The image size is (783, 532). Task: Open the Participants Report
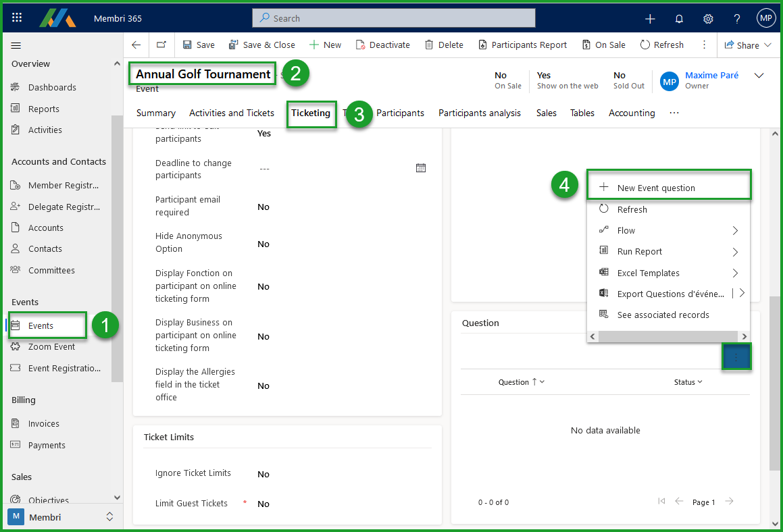(x=523, y=45)
